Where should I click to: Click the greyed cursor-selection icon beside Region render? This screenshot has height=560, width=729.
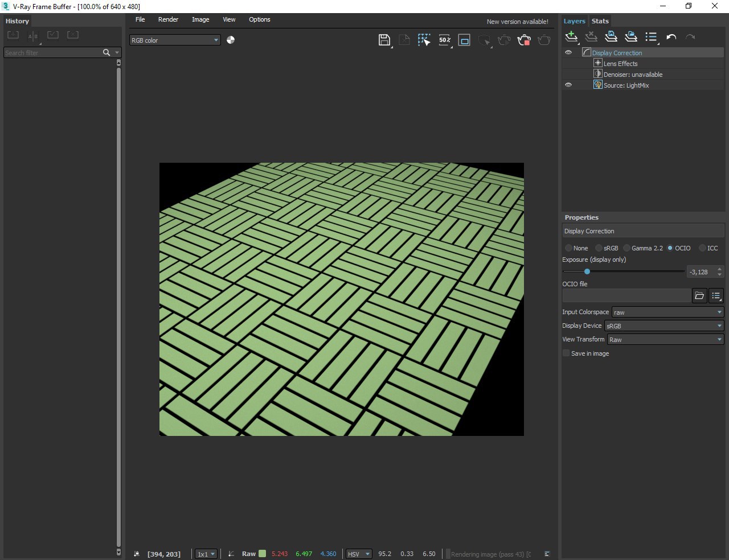coord(484,40)
